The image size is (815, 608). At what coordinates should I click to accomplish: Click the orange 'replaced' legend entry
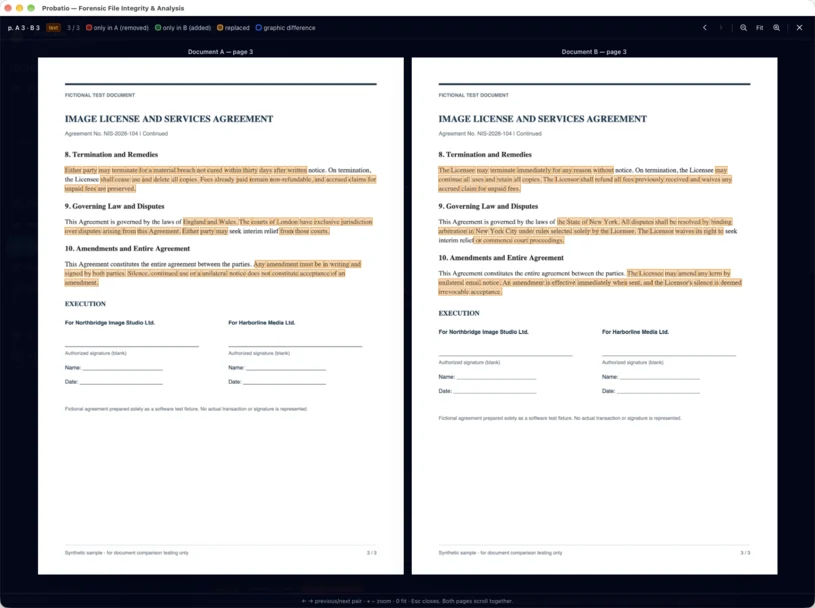[x=233, y=28]
